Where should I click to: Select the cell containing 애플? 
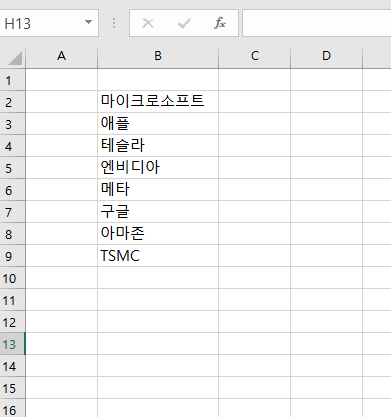[x=158, y=123]
